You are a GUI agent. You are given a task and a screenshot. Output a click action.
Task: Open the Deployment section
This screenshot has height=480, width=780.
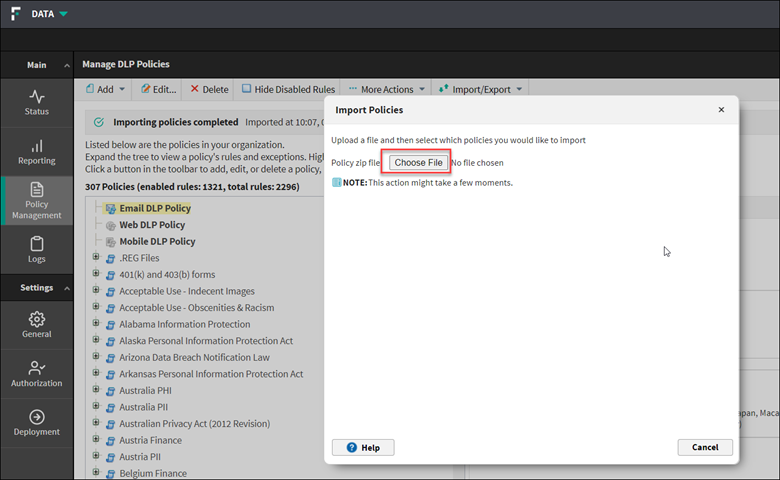point(36,422)
